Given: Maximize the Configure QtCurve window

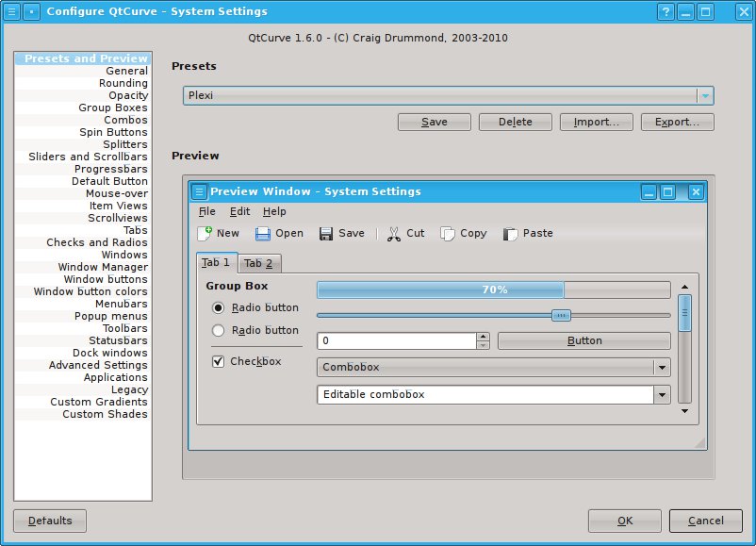Looking at the screenshot, I should [x=705, y=11].
